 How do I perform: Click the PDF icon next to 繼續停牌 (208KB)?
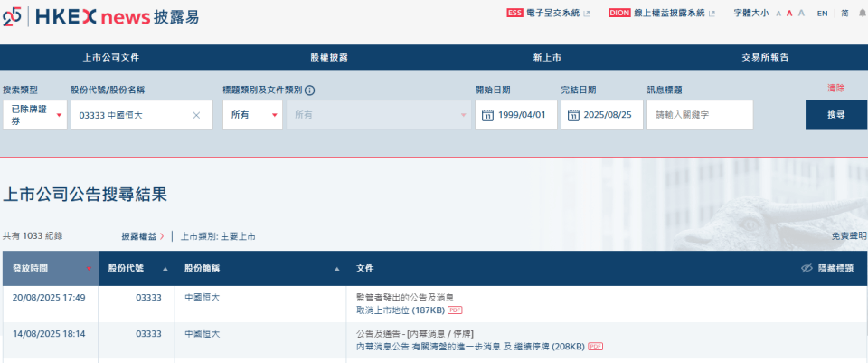click(x=596, y=347)
